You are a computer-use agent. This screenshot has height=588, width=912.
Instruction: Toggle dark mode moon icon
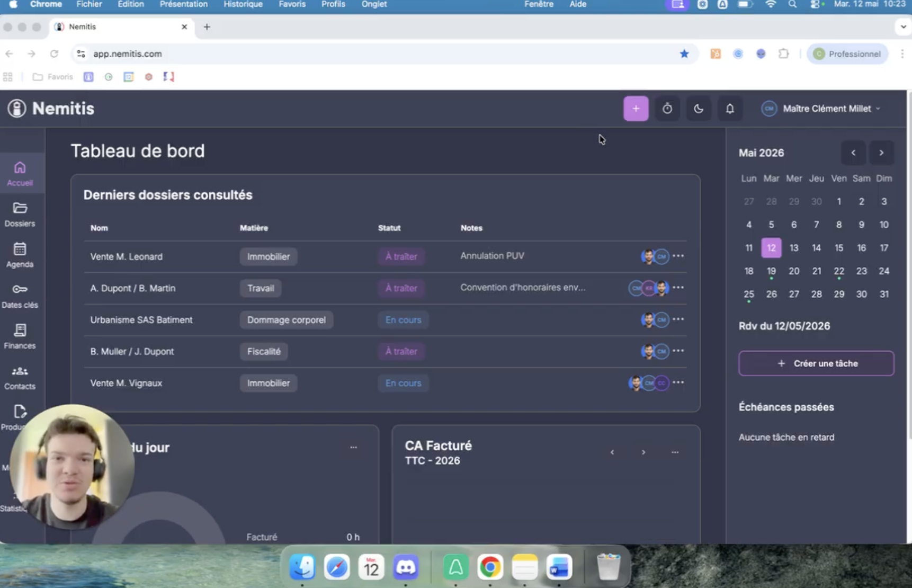pyautogui.click(x=698, y=109)
